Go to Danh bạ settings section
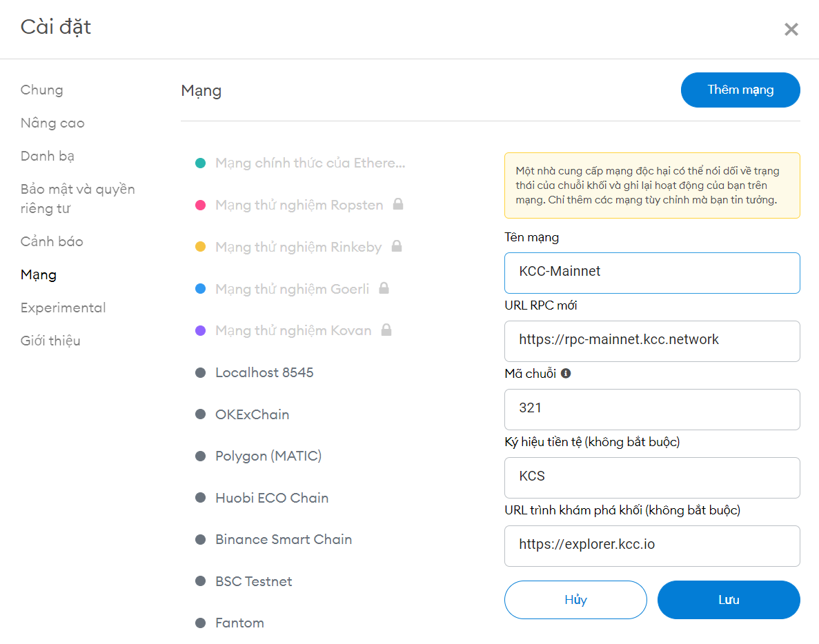Viewport: 819px width, 644px height. [48, 156]
